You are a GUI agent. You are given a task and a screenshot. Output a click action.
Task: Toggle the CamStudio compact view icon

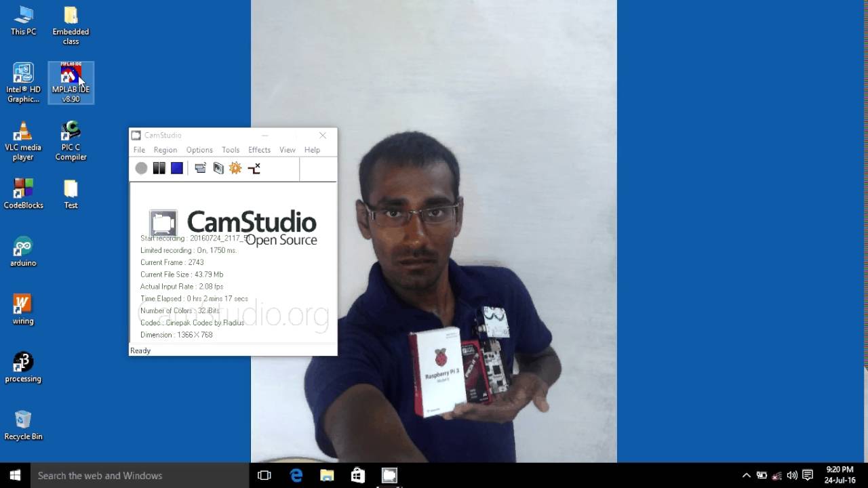[200, 168]
